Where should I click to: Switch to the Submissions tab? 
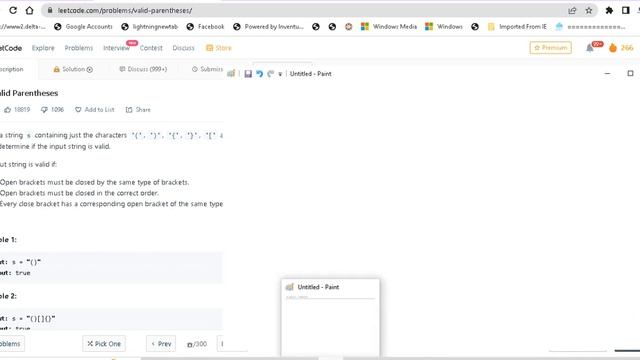point(207,69)
